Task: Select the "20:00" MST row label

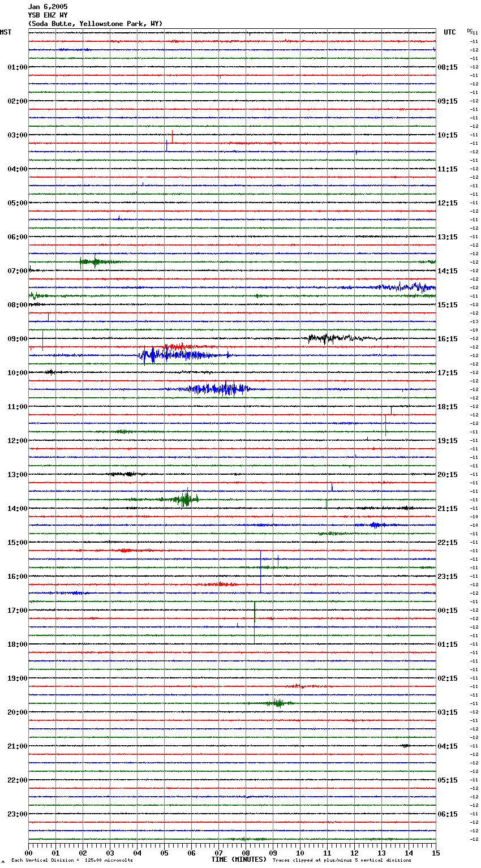Action: coord(18,712)
